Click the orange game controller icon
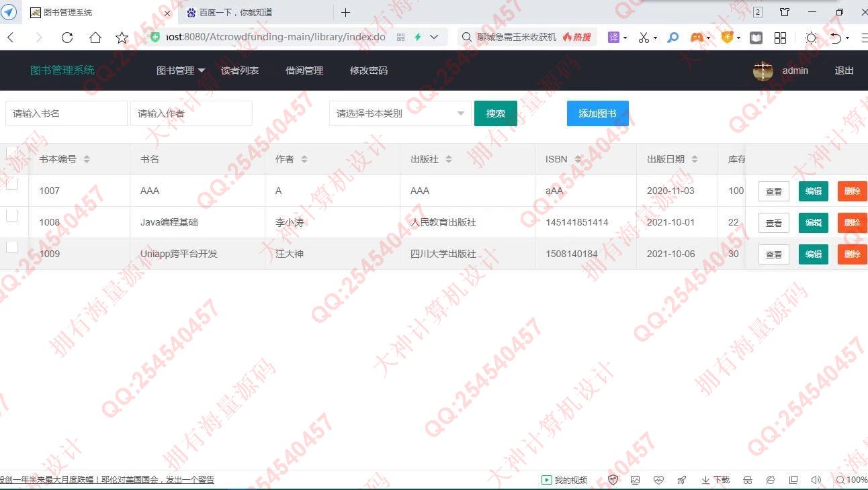 point(697,38)
